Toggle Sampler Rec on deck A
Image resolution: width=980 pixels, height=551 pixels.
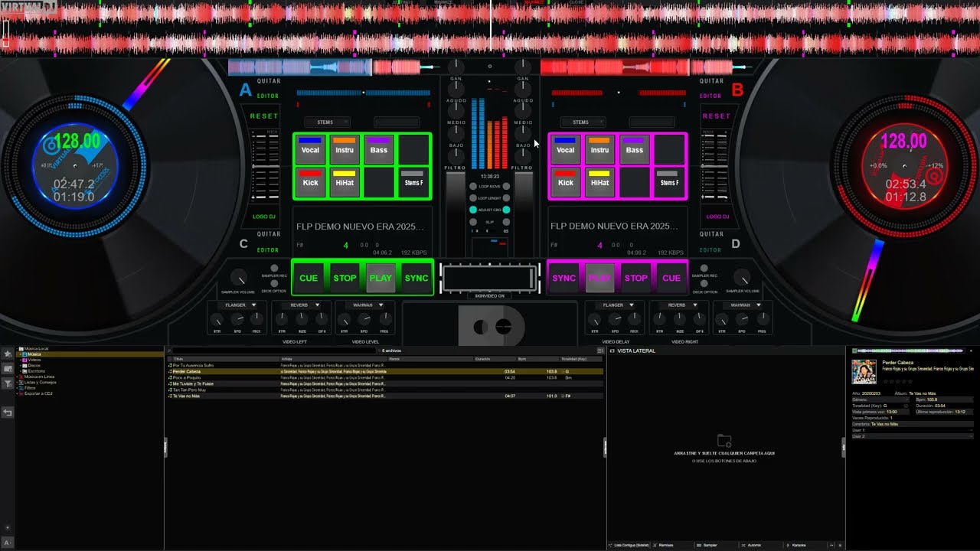[274, 269]
